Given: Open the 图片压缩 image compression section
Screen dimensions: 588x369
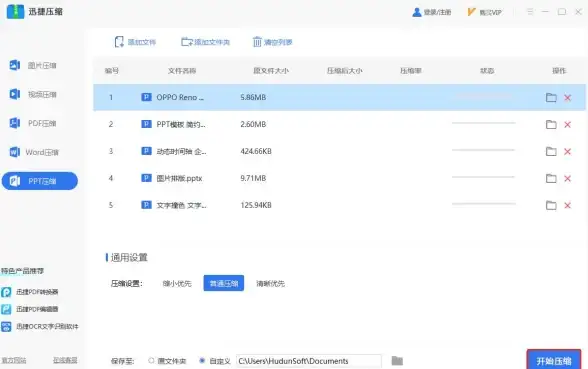Looking at the screenshot, I should click(33, 66).
